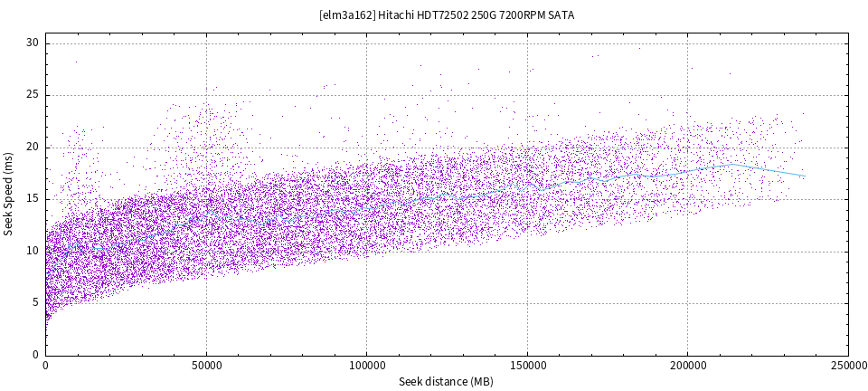868x391 pixels.
Task: Click the 150000 tick label on x-axis
Action: 527,365
